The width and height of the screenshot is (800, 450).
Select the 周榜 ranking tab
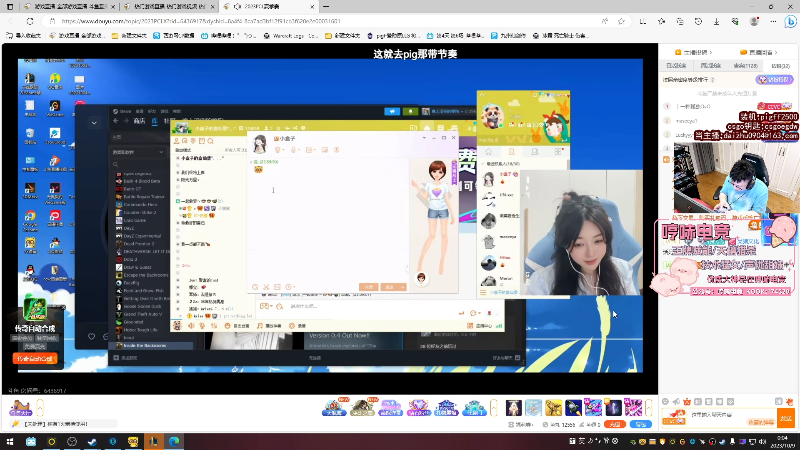pyautogui.click(x=711, y=66)
